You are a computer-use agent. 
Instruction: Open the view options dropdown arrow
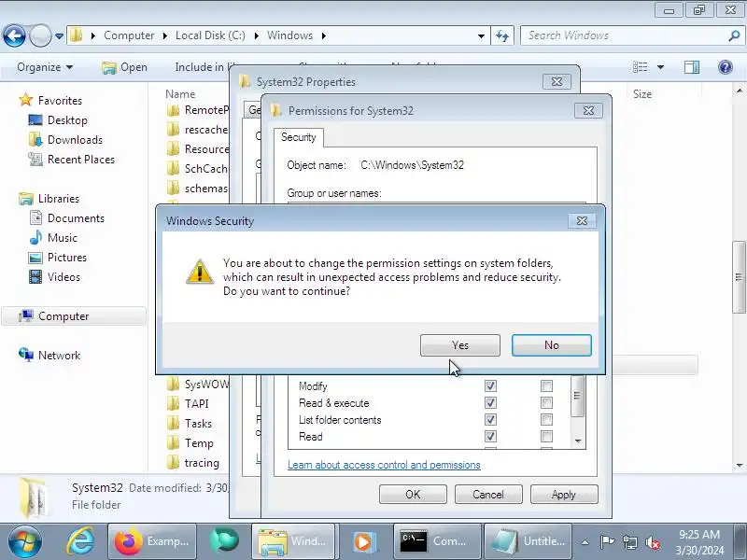click(x=660, y=67)
